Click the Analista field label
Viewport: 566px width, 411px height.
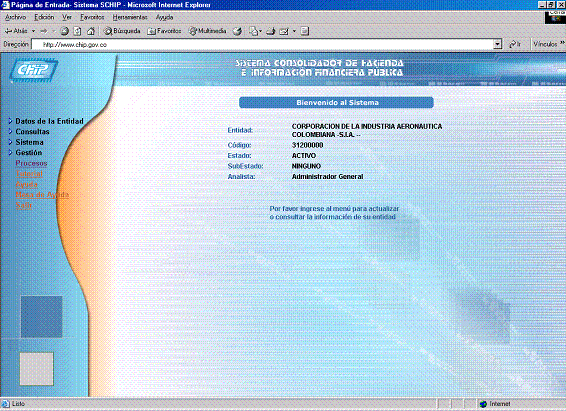pos(241,176)
